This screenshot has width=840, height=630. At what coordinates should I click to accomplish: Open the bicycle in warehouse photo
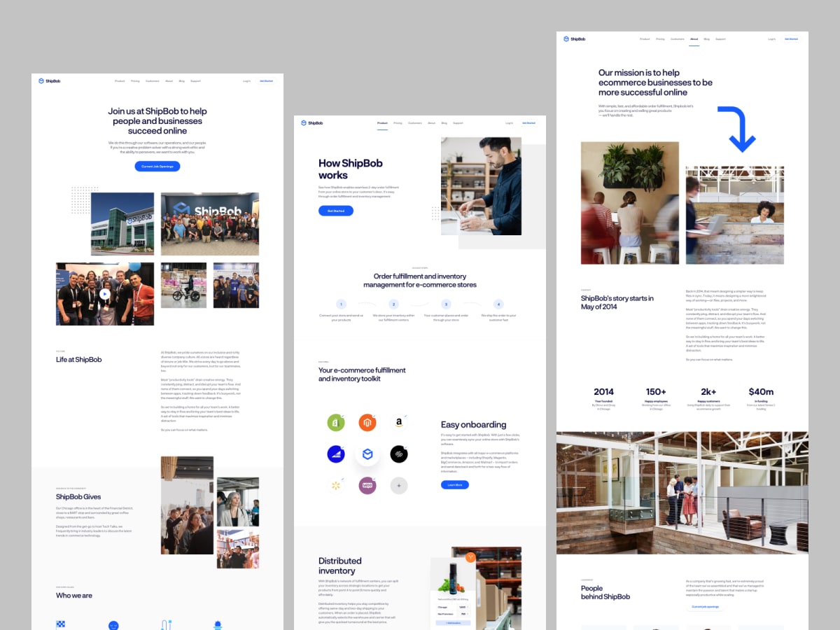pos(183,285)
